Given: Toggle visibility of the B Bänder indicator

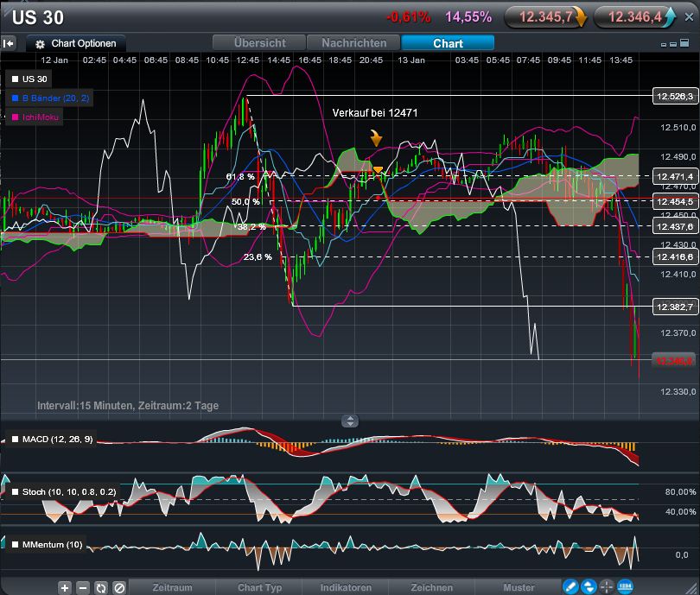Looking at the screenshot, I should (x=14, y=98).
